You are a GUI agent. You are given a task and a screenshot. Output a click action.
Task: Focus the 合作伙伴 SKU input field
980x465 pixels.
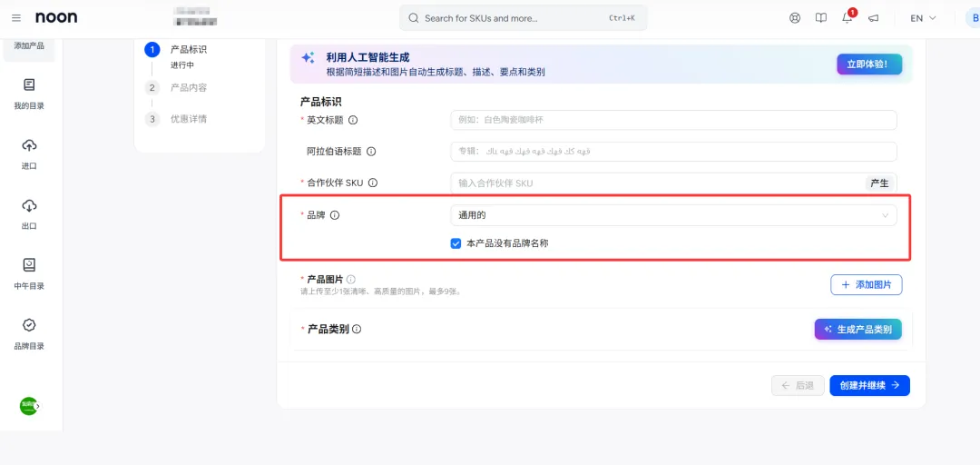tap(656, 183)
